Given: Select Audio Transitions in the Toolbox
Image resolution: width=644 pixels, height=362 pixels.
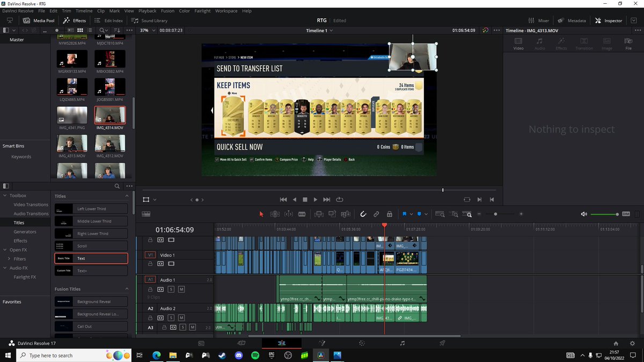Looking at the screenshot, I should (31, 213).
